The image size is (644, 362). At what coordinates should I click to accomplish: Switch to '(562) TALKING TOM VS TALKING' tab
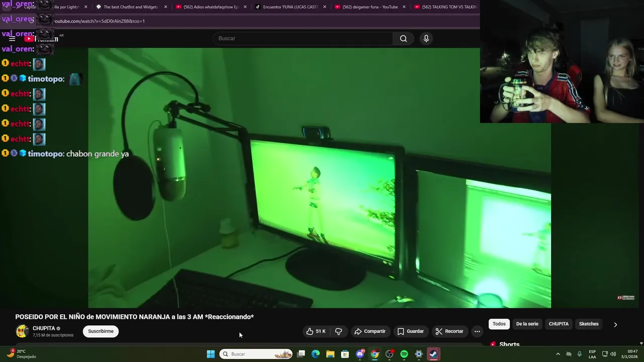pos(445,7)
